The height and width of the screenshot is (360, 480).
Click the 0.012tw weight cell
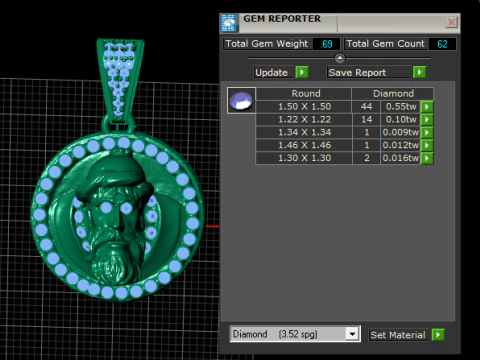click(x=400, y=145)
